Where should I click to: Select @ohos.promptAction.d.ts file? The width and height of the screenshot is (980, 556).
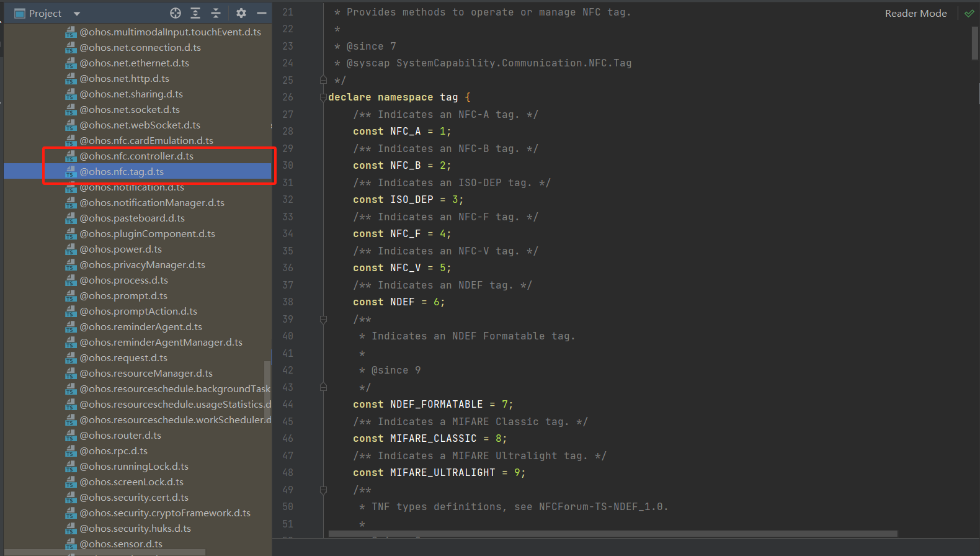click(x=138, y=311)
